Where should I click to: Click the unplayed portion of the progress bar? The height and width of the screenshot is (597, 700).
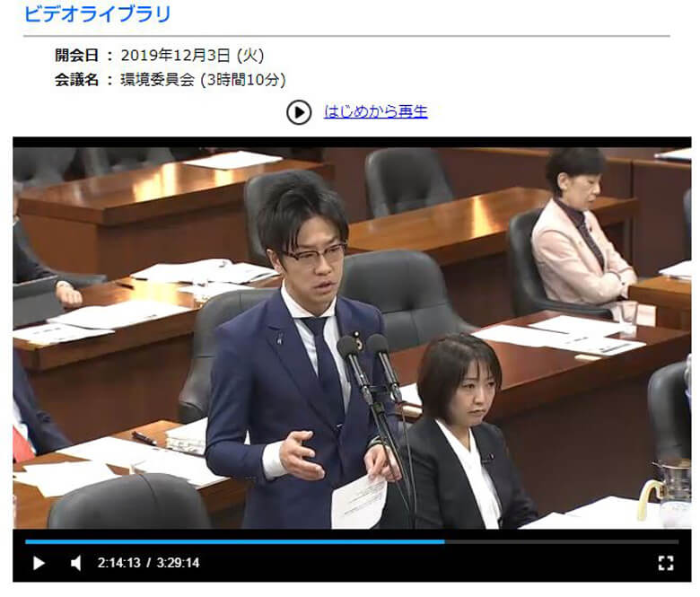click(562, 541)
